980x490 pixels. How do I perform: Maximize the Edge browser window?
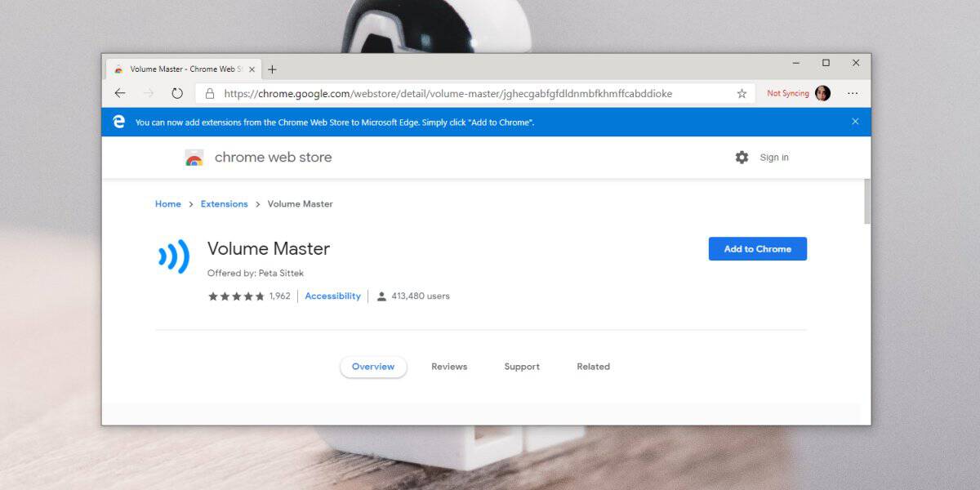tap(826, 63)
